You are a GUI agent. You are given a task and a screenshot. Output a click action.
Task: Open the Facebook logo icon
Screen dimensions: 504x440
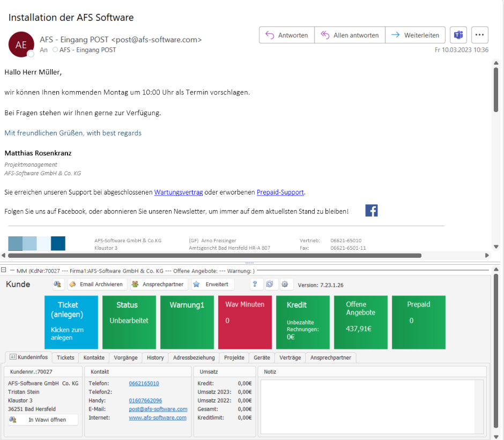pos(371,211)
